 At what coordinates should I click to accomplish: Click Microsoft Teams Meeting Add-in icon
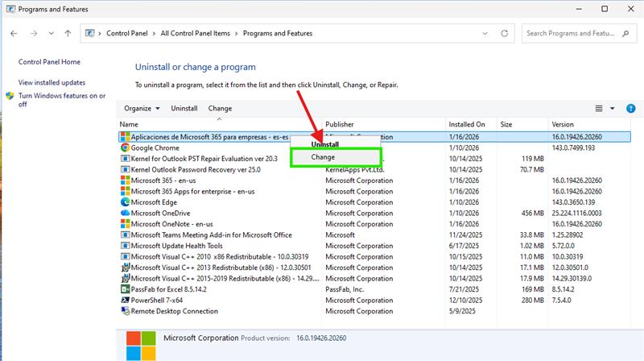coord(126,234)
